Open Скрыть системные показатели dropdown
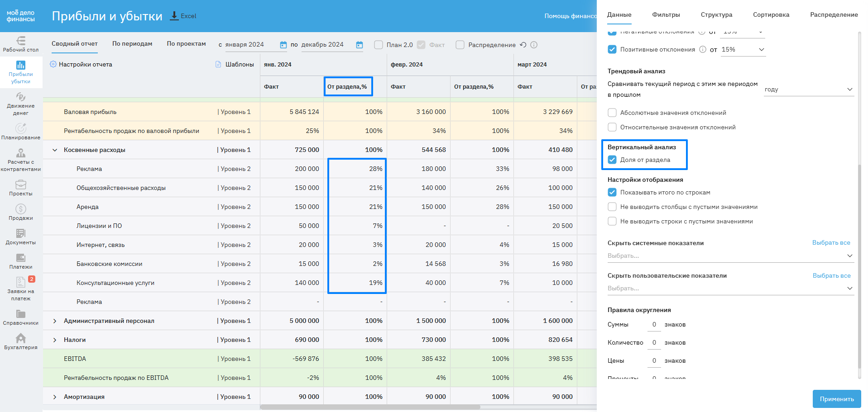Image resolution: width=868 pixels, height=412 pixels. click(730, 256)
